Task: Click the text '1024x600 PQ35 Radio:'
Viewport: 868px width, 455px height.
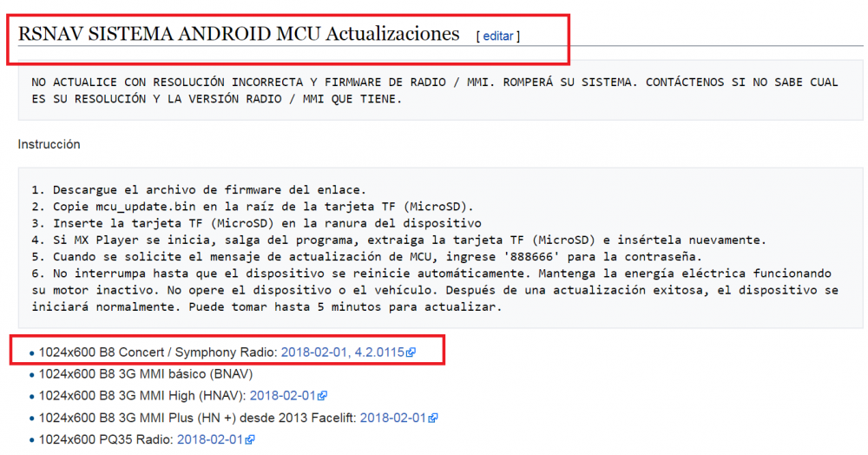Action: [106, 439]
